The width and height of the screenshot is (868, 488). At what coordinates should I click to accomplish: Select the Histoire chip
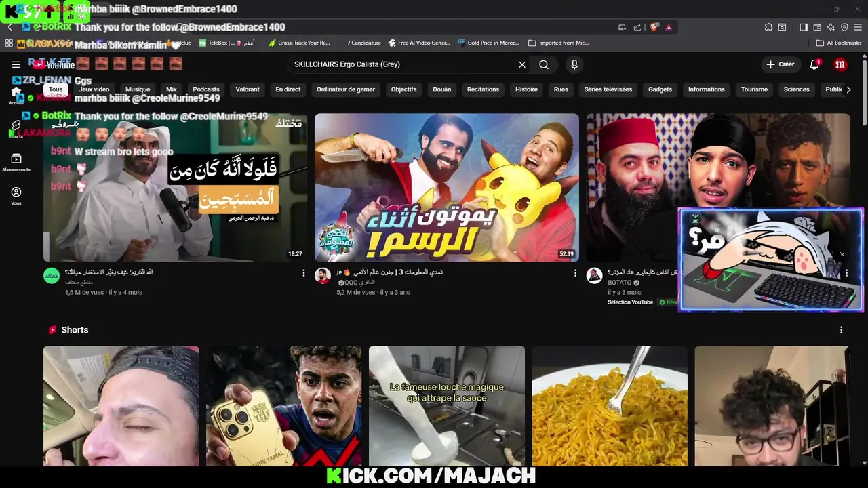pos(526,89)
